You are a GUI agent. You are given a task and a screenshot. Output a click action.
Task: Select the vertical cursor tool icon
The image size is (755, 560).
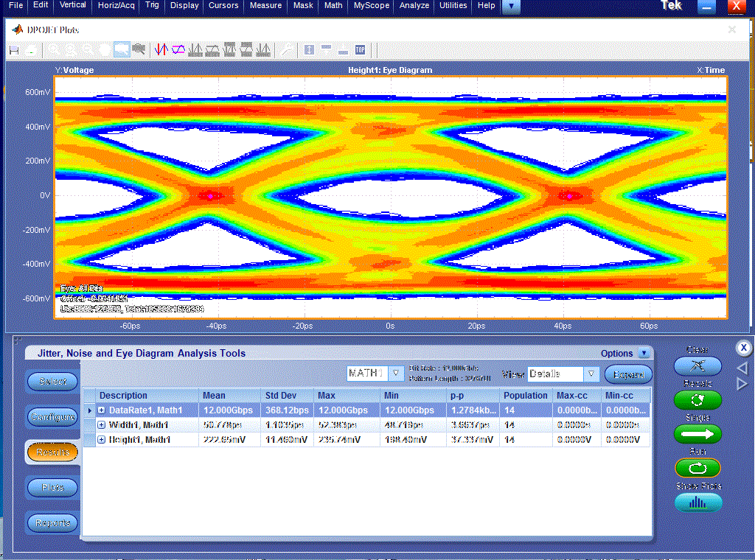(x=161, y=49)
